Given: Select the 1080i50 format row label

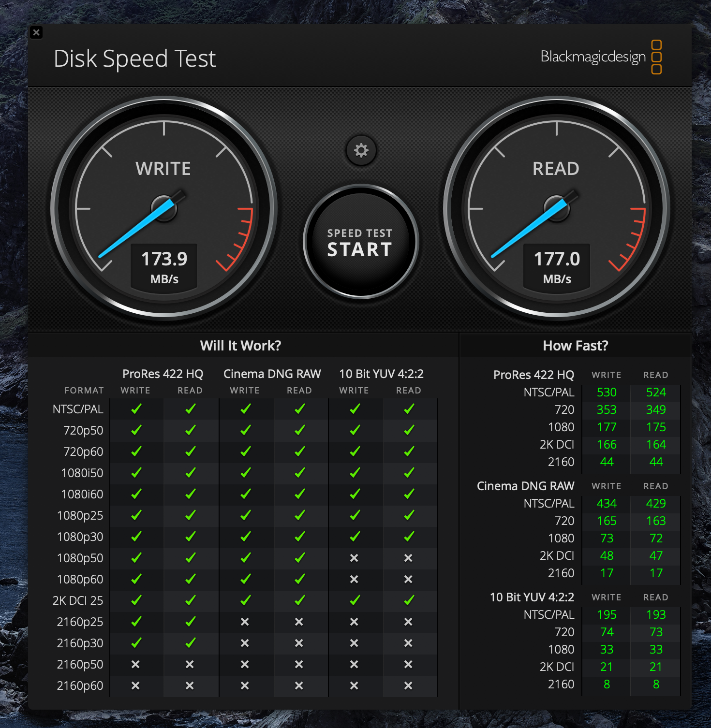Looking at the screenshot, I should [x=82, y=473].
